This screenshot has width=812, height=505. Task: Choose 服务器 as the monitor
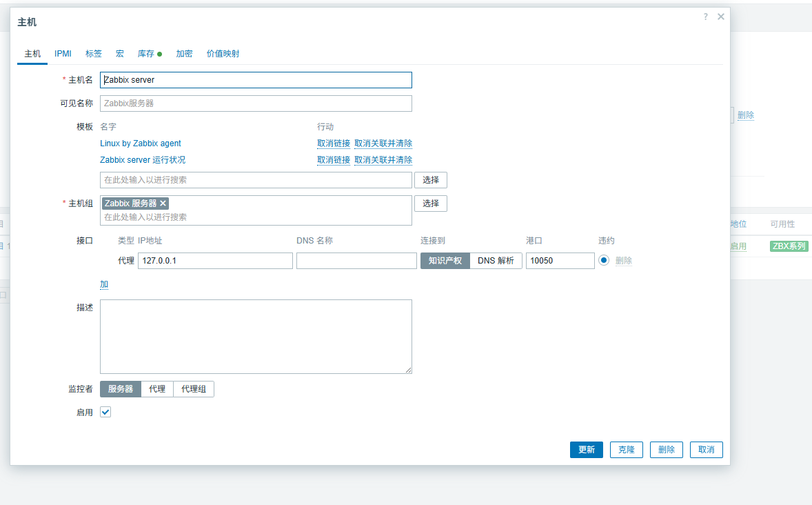point(121,389)
